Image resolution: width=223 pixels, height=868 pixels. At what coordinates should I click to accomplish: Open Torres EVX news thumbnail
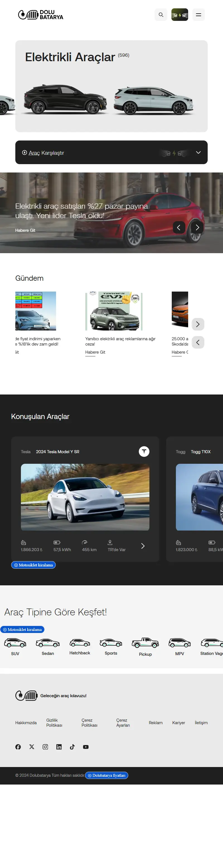click(114, 311)
